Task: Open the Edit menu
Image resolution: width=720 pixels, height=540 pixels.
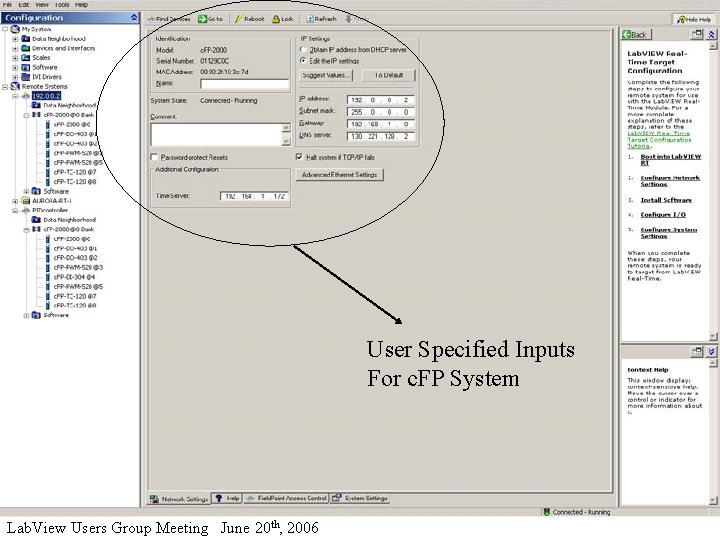Action: (x=24, y=5)
